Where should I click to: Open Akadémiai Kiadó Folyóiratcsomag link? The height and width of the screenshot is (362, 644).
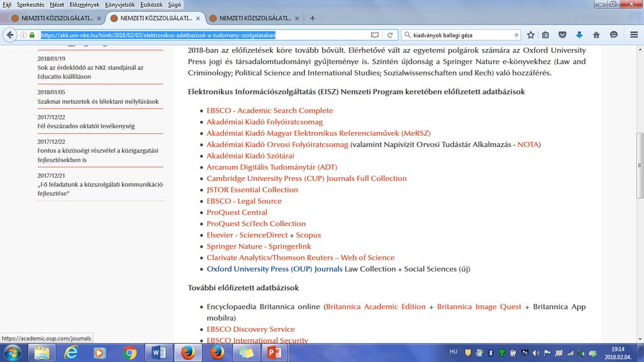[x=265, y=122]
